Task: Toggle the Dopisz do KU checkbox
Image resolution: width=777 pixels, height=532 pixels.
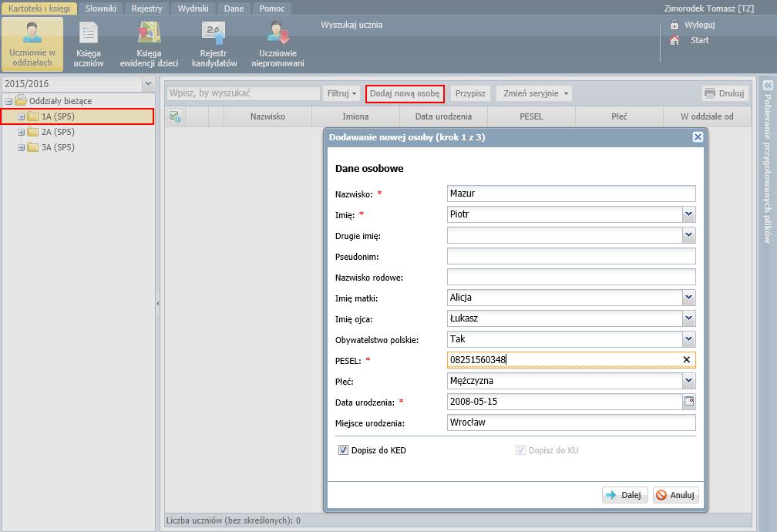Action: (520, 450)
